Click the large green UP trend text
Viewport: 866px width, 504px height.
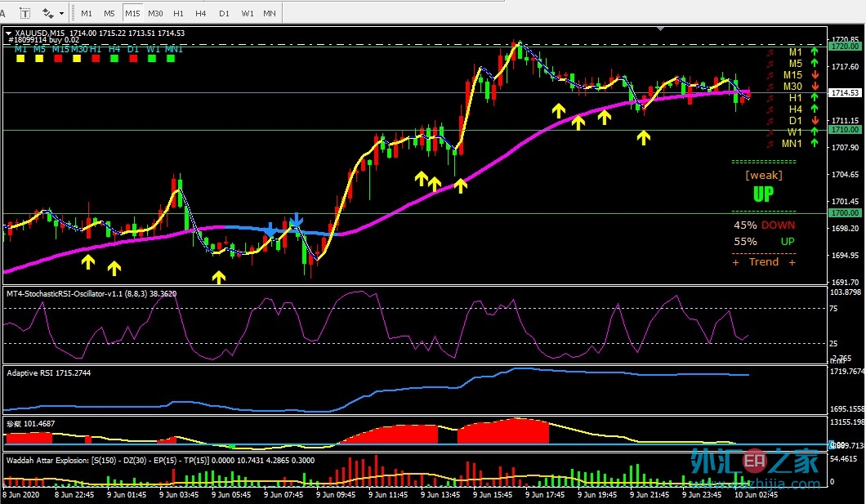click(x=764, y=194)
